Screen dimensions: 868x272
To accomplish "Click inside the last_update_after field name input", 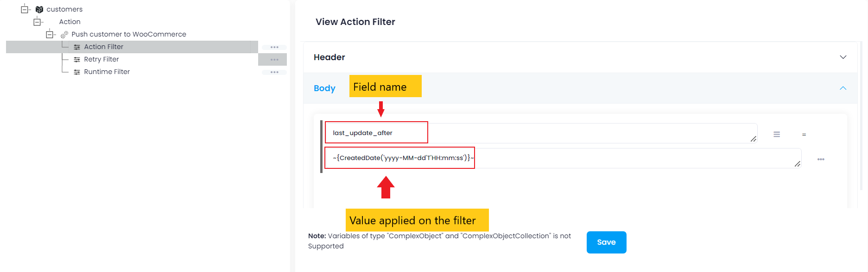I will (376, 133).
